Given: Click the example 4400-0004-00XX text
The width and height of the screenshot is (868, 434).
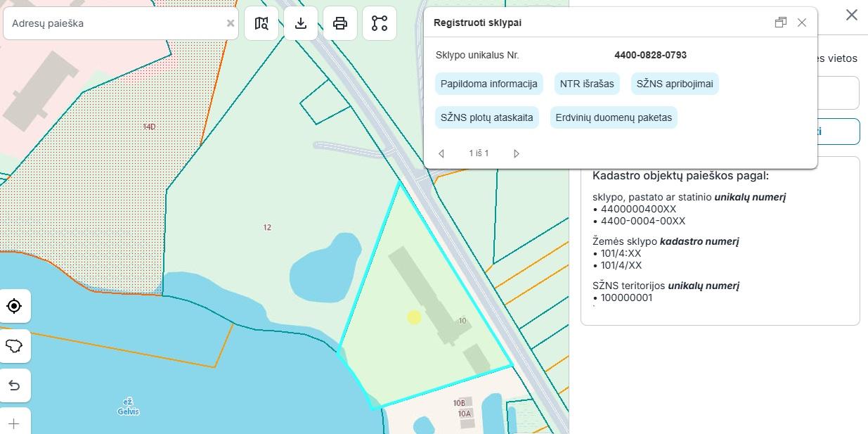Looking at the screenshot, I should click(x=643, y=221).
